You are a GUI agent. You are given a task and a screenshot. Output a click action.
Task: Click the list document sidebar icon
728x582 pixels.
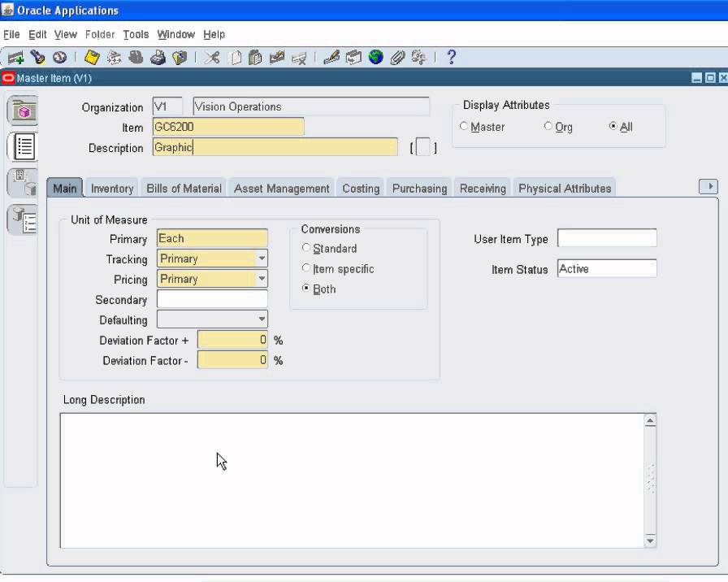click(x=22, y=146)
